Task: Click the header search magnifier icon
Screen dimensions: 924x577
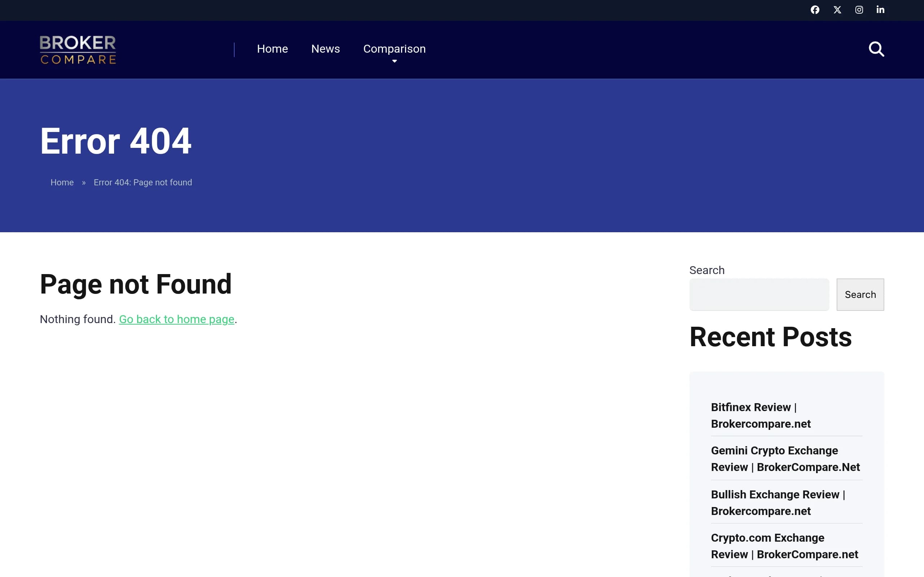Action: tap(876, 49)
